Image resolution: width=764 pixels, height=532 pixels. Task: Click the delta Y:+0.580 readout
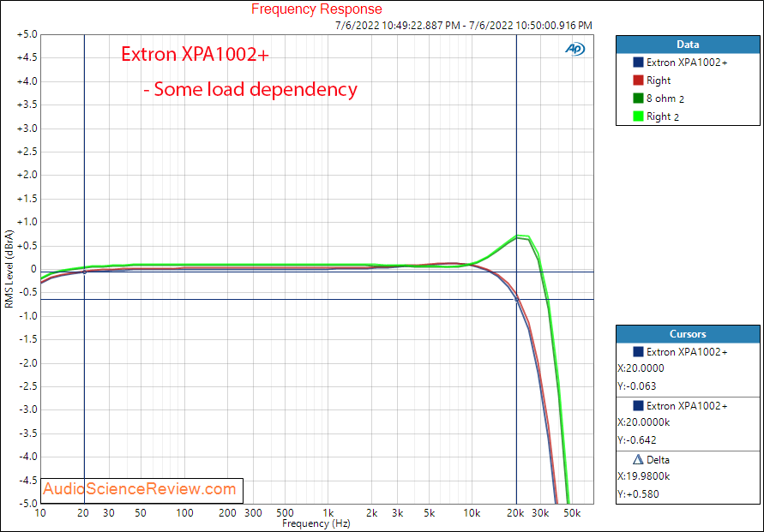[638, 494]
